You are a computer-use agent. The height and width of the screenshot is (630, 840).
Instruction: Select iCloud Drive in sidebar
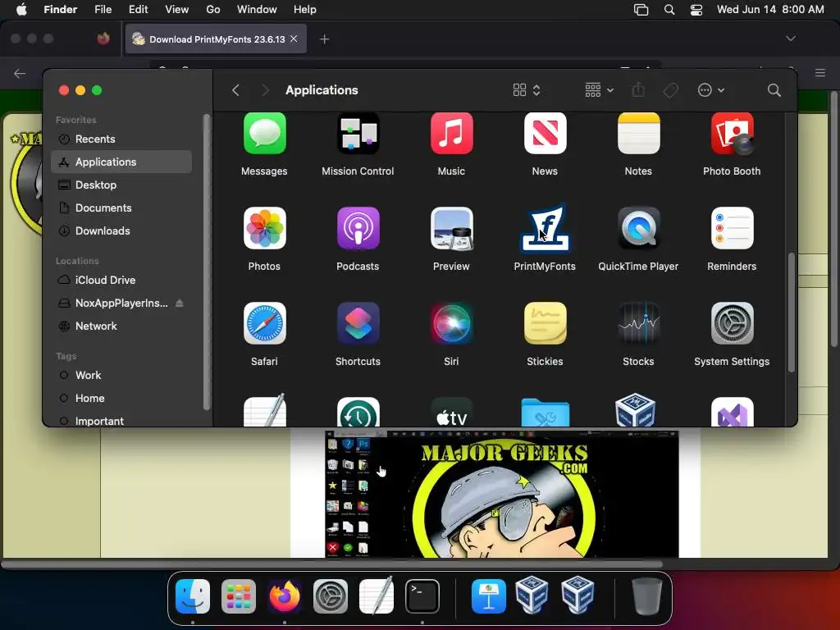(121, 281)
